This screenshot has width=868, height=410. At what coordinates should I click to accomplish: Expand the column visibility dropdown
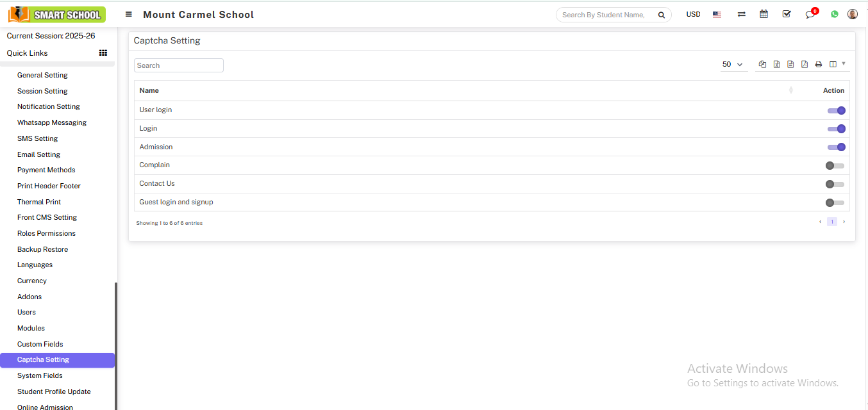pyautogui.click(x=837, y=64)
